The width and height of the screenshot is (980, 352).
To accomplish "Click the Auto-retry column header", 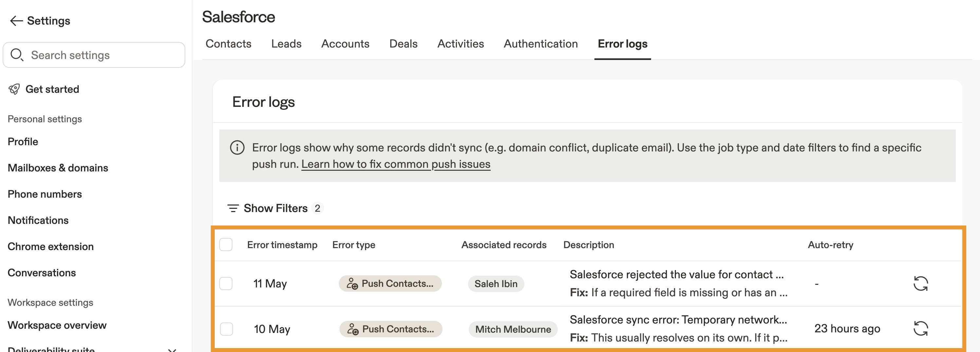I will [830, 245].
